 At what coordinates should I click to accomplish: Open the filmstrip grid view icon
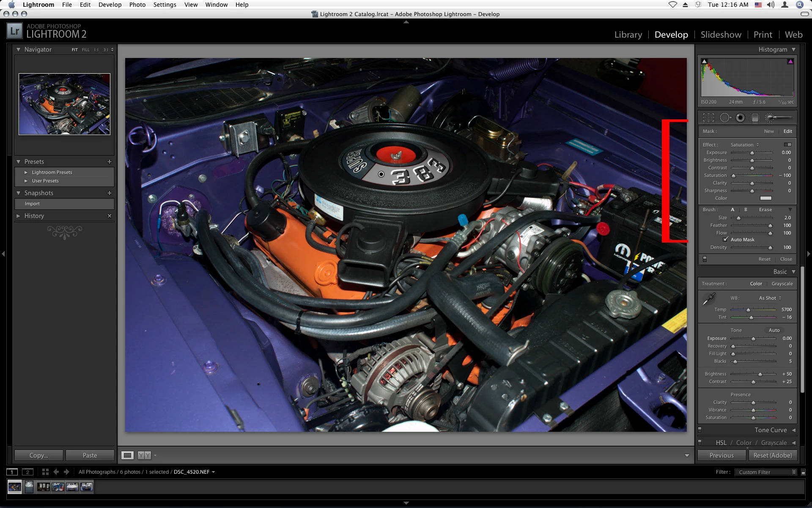(x=45, y=472)
